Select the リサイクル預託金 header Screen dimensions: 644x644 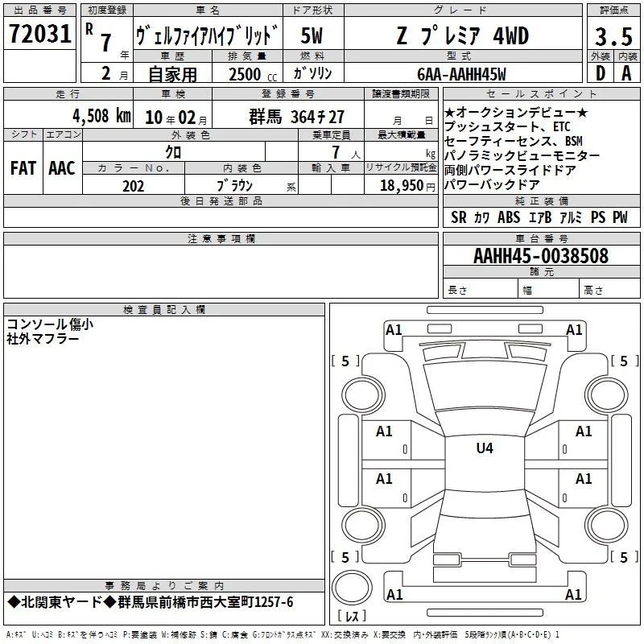[401, 167]
